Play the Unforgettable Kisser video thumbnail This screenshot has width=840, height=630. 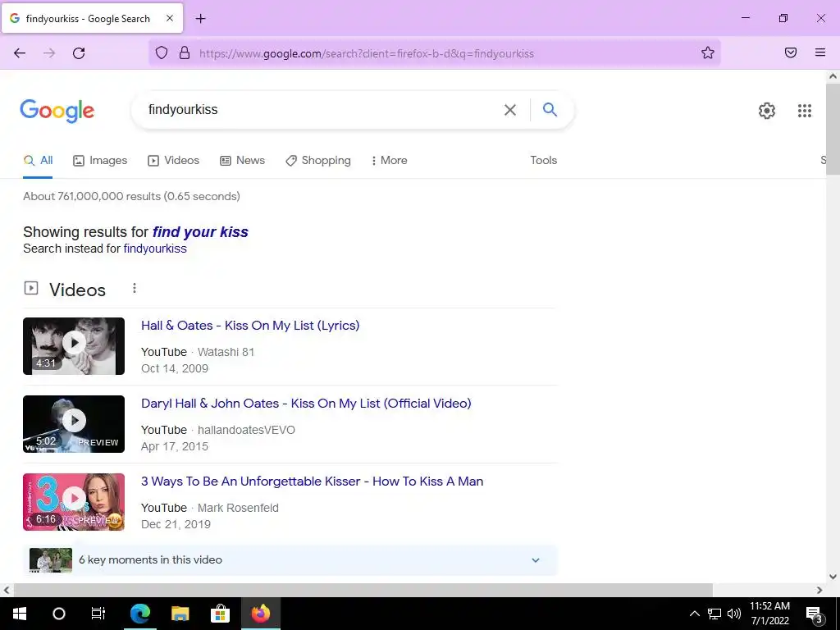(74, 502)
